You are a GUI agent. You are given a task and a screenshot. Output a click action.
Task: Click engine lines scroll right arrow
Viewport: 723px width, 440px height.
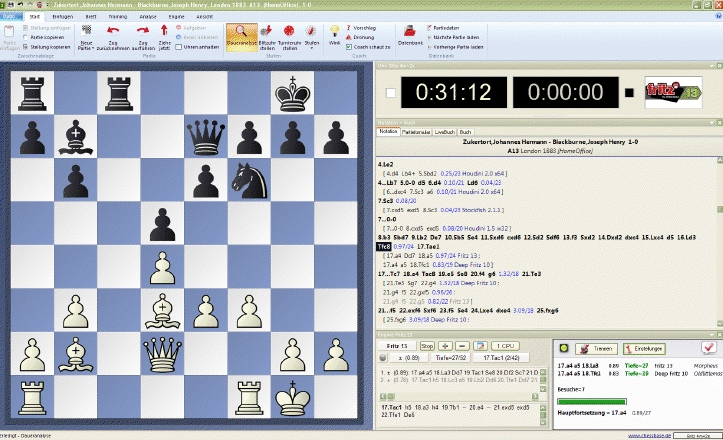point(535,397)
